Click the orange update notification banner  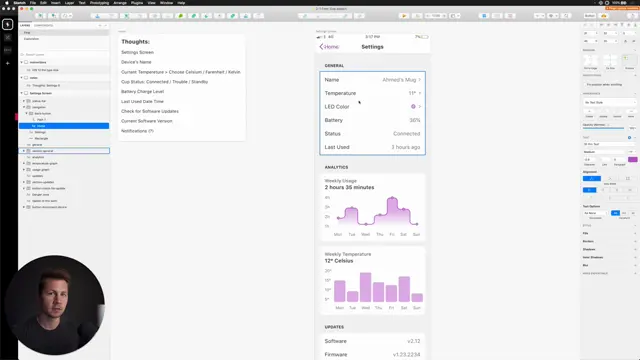point(622,8)
